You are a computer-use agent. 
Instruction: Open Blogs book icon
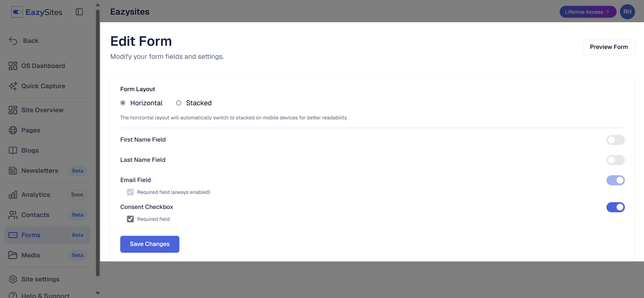[13, 150]
